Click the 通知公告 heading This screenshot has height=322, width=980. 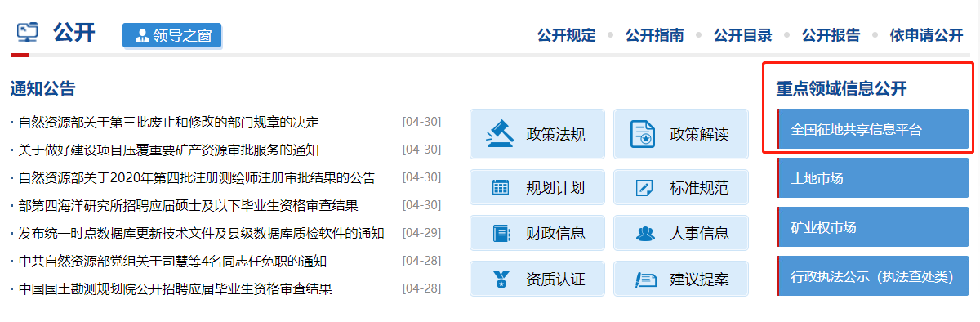click(42, 88)
